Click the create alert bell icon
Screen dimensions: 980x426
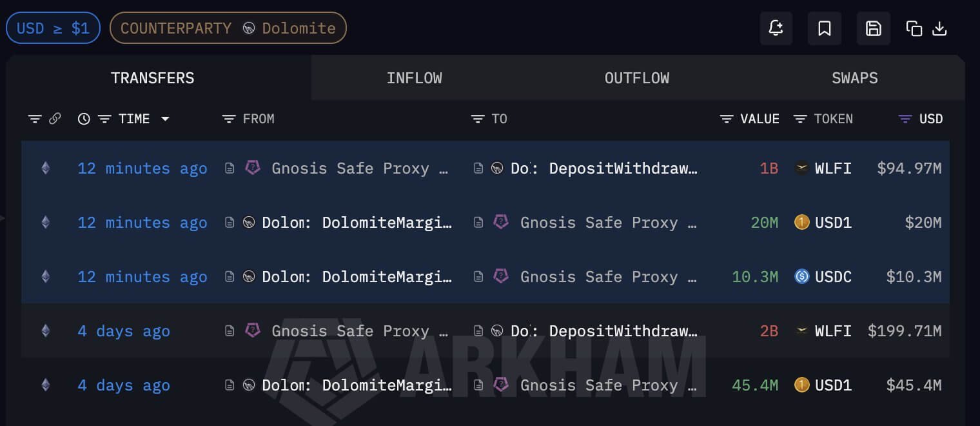click(776, 28)
